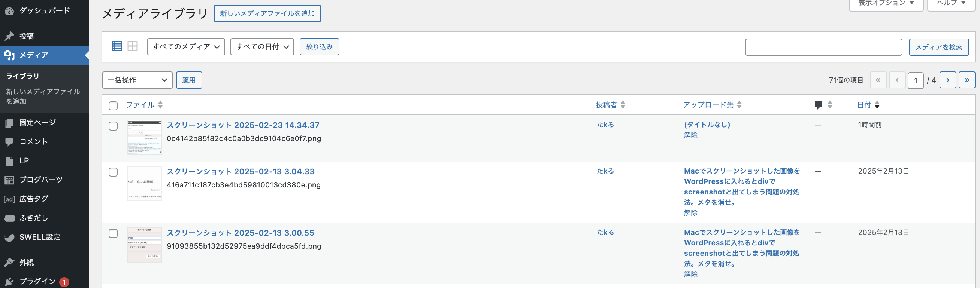This screenshot has height=288, width=980.
Task: Open the プラグイン menu icon
Action: [x=9, y=282]
